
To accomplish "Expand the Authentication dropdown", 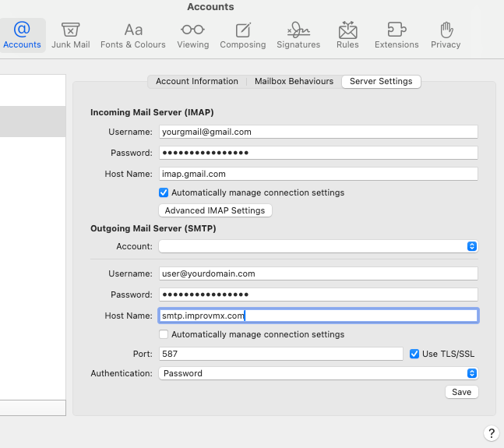I will coord(318,373).
